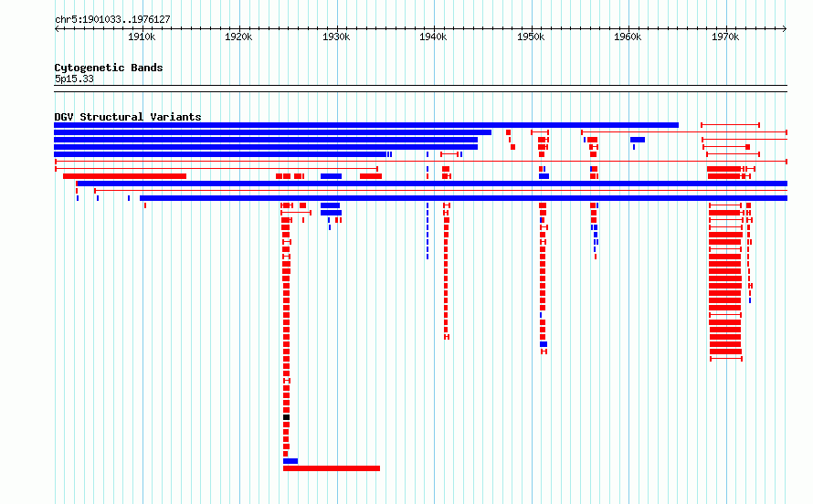
Task: Click the blue segment ending the 1950k column
Action: point(544,344)
